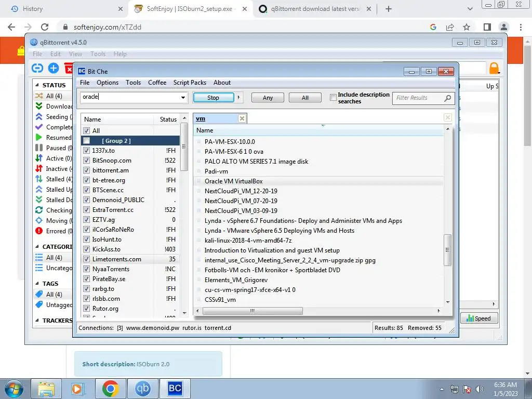Viewport: 532px width, 399px height.
Task: Click the Moving filter icon
Action: coord(39,220)
